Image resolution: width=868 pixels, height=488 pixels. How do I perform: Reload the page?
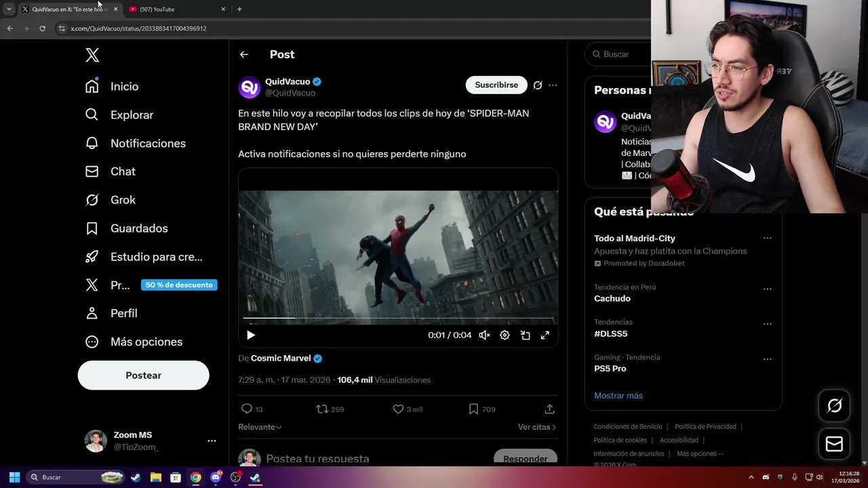coord(42,28)
